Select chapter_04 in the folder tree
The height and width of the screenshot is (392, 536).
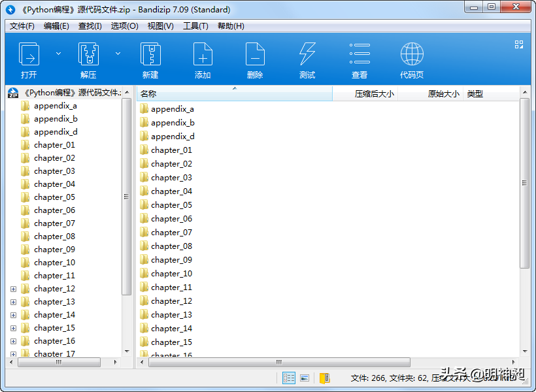[x=54, y=184]
